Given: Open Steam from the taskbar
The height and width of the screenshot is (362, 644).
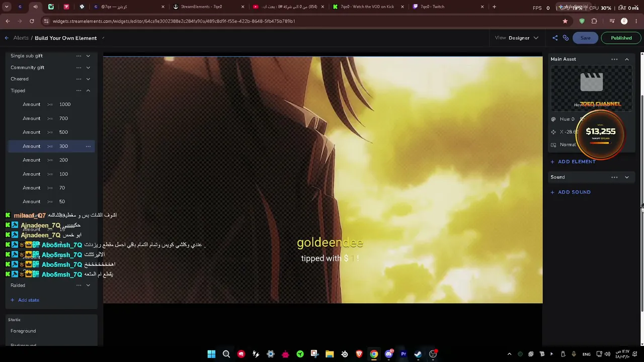Looking at the screenshot, I should click(x=418, y=354).
